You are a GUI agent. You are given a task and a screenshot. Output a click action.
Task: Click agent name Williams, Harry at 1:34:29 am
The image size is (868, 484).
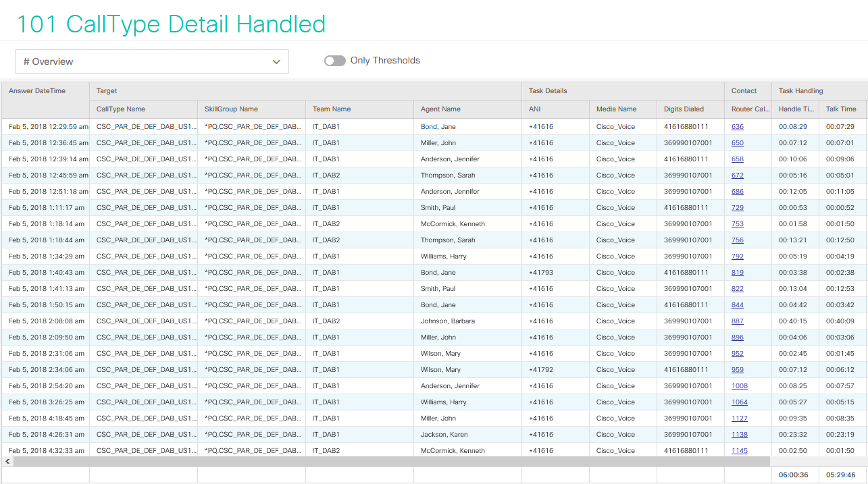click(444, 257)
